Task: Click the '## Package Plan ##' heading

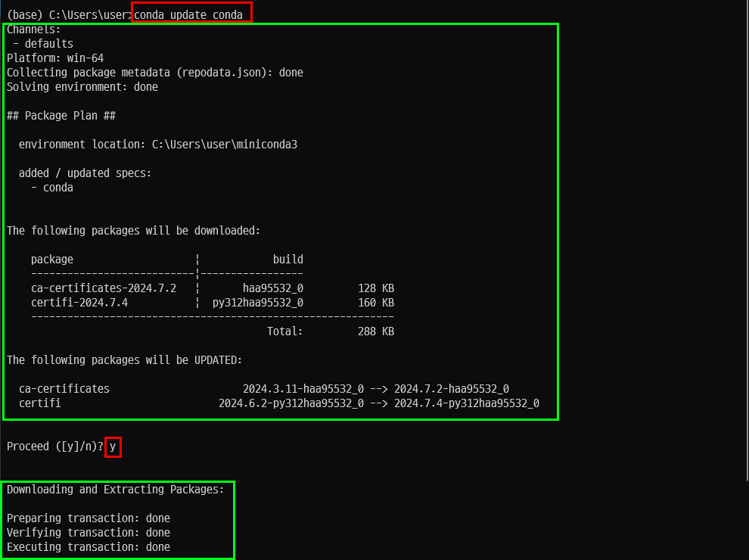Action: pyautogui.click(x=61, y=116)
